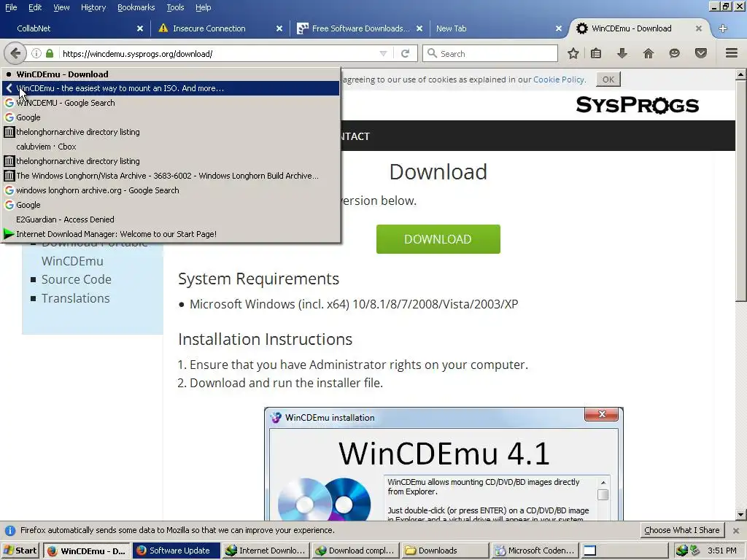Open the Help menu

coord(204,7)
